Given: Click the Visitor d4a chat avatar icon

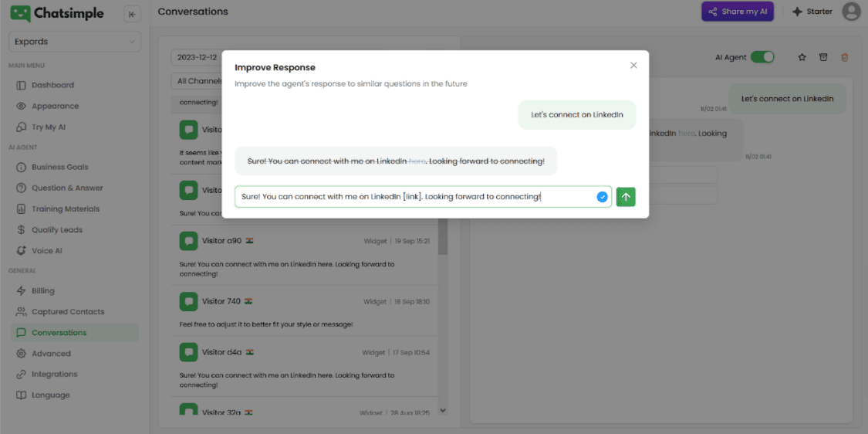Looking at the screenshot, I should point(189,352).
